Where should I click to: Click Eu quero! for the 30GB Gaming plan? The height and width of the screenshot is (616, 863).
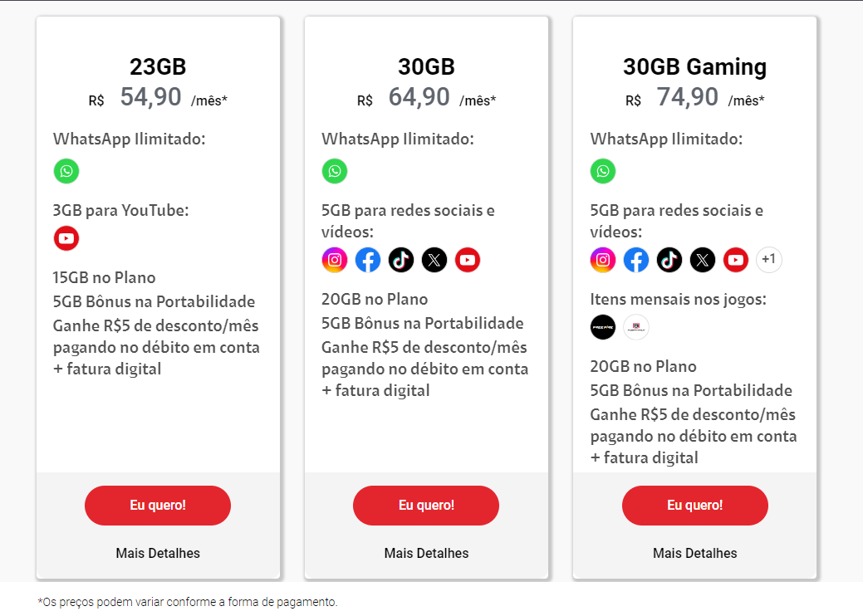694,505
